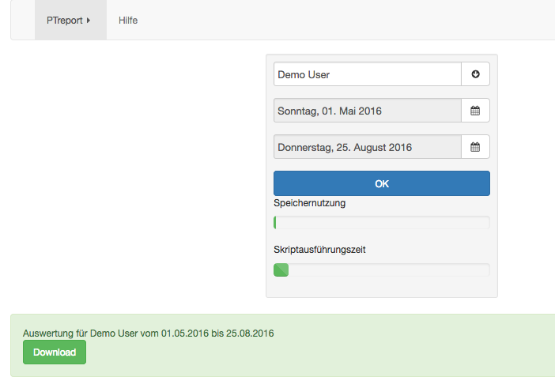The width and height of the screenshot is (555, 392).
Task: Click the Skriptausführungszeit label
Action: coord(319,250)
